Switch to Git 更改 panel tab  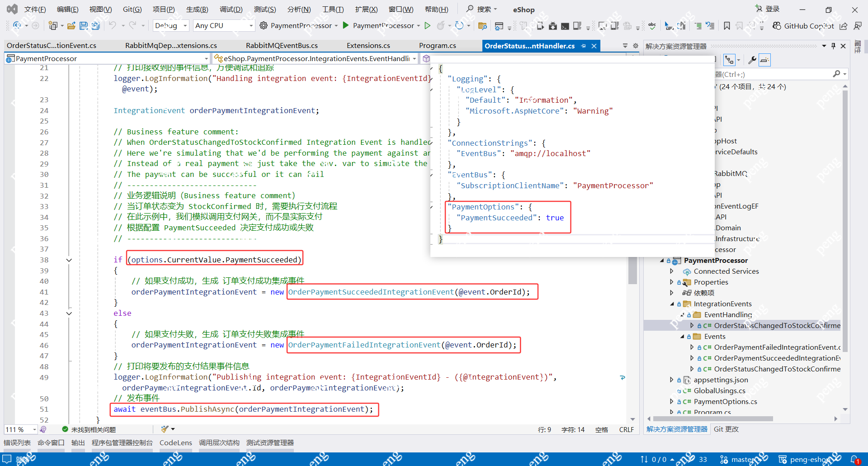tap(726, 429)
